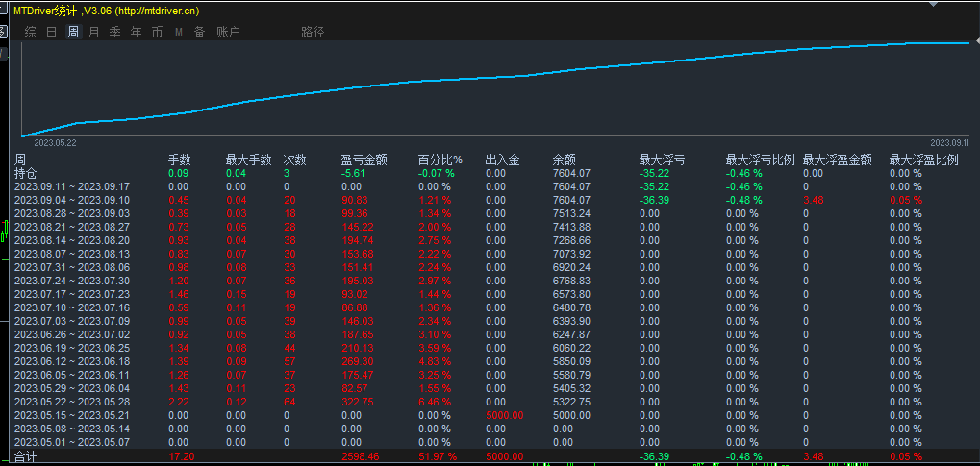Click the 周 column header
The height and width of the screenshot is (466, 980).
pyautogui.click(x=20, y=159)
